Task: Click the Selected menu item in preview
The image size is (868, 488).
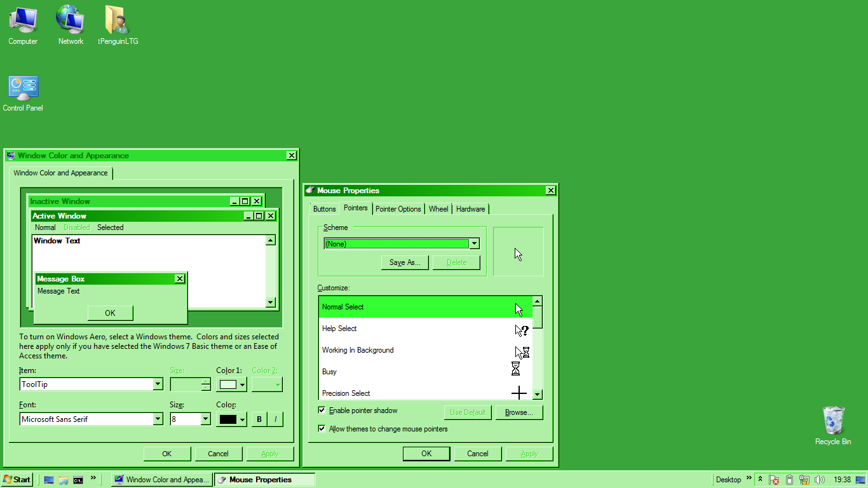Action: click(111, 227)
